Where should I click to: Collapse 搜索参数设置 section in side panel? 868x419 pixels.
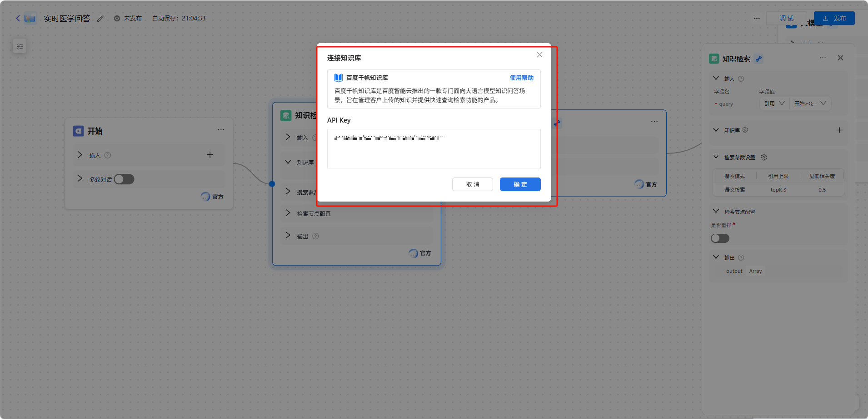click(x=716, y=157)
